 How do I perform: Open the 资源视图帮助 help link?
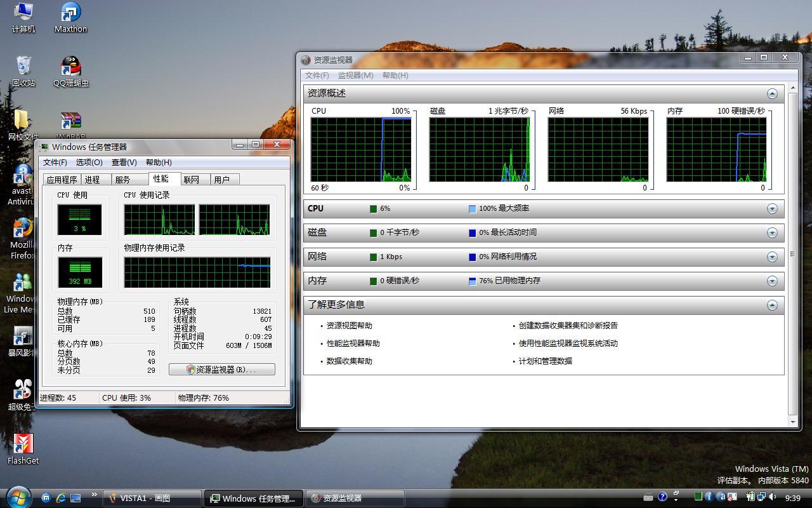click(x=349, y=326)
